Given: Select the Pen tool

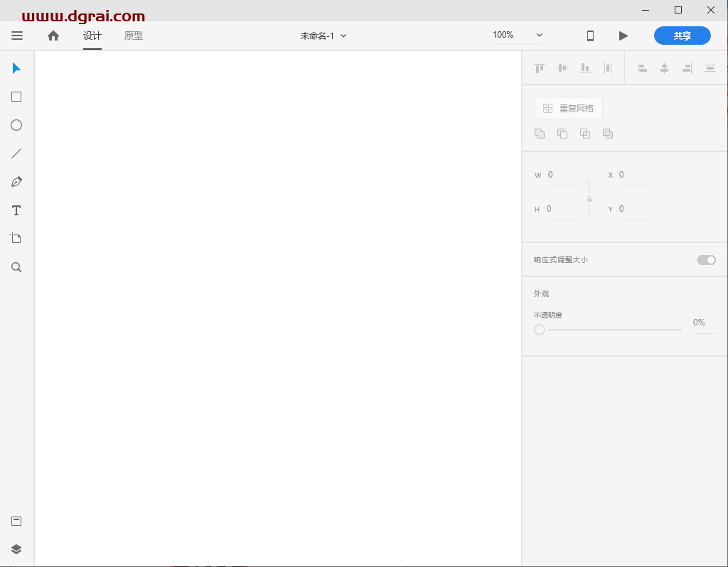Looking at the screenshot, I should pyautogui.click(x=16, y=181).
